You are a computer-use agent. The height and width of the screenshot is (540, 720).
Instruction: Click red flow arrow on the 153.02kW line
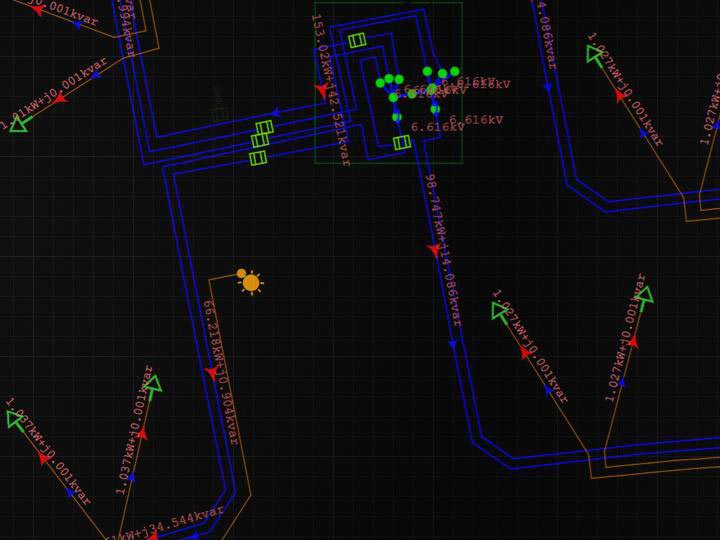(x=321, y=91)
